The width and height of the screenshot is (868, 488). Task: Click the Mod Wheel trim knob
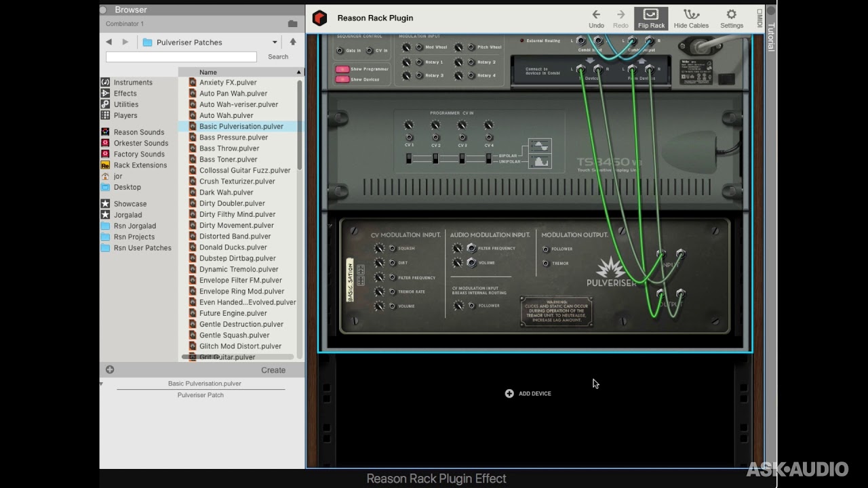[406, 47]
